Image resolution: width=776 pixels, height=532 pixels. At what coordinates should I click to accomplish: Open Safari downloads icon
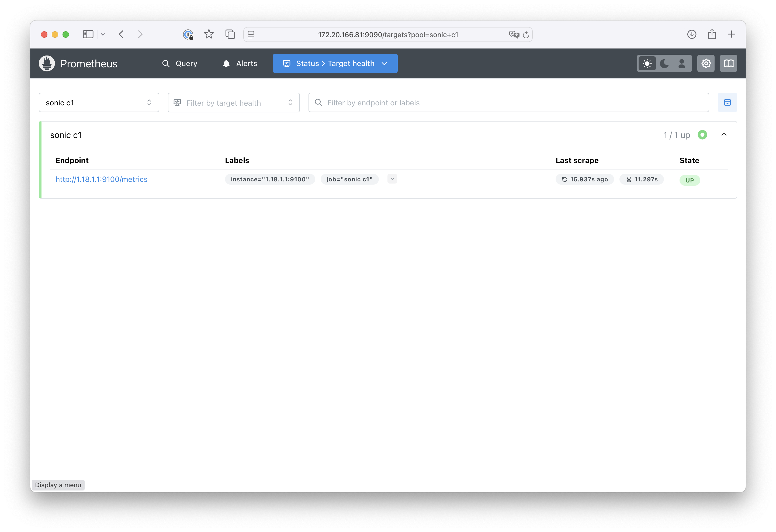pos(691,34)
